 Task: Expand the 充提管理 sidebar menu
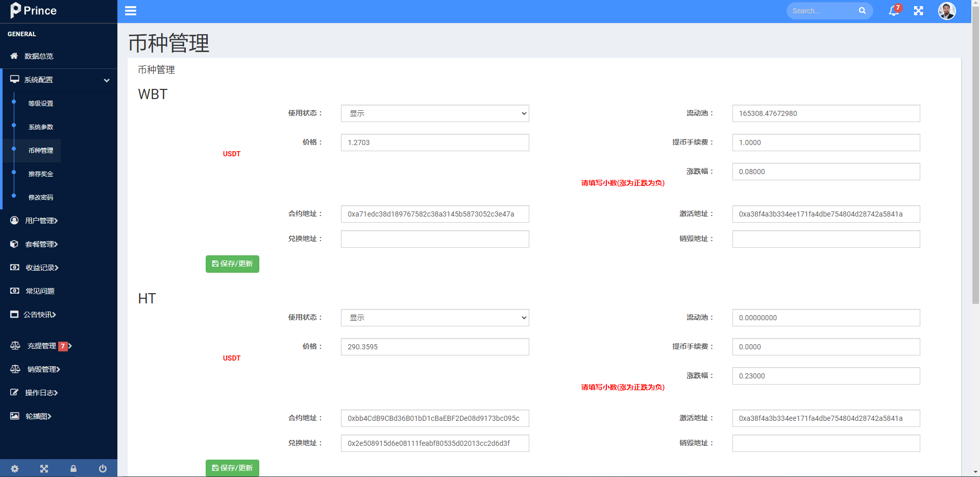point(41,346)
